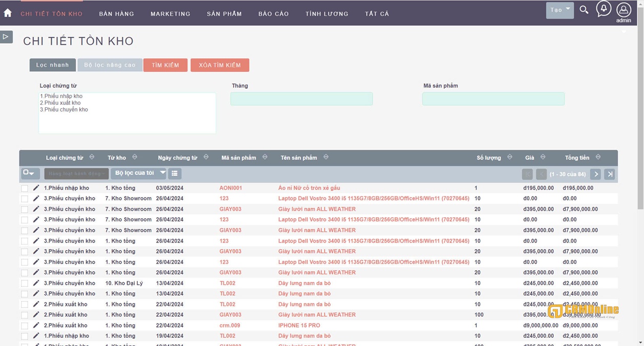644x346 pixels.
Task: Open the TÍNH LƯƠNG menu item
Action: coord(327,14)
